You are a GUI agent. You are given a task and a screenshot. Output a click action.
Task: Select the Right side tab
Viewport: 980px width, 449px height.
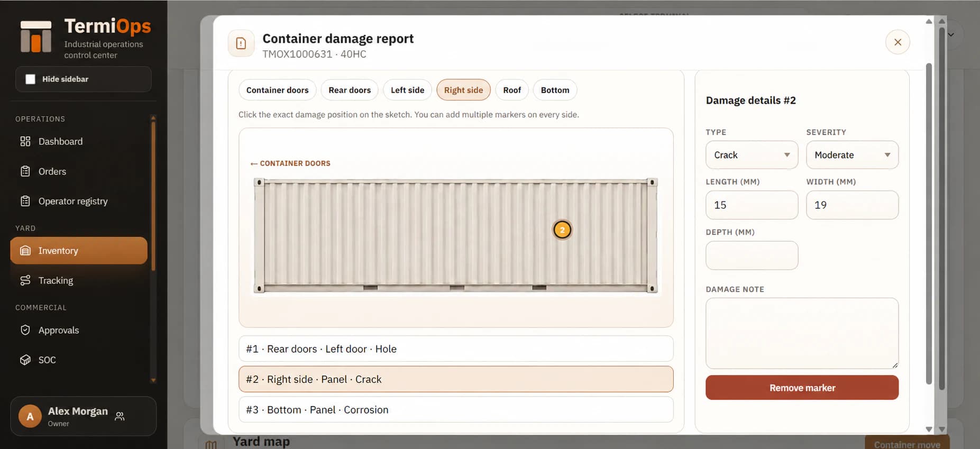coord(463,90)
